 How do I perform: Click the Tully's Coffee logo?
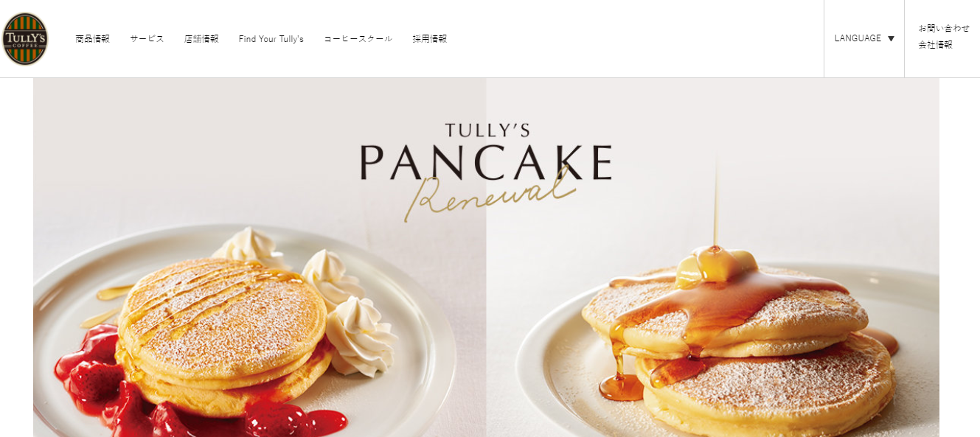click(x=25, y=39)
